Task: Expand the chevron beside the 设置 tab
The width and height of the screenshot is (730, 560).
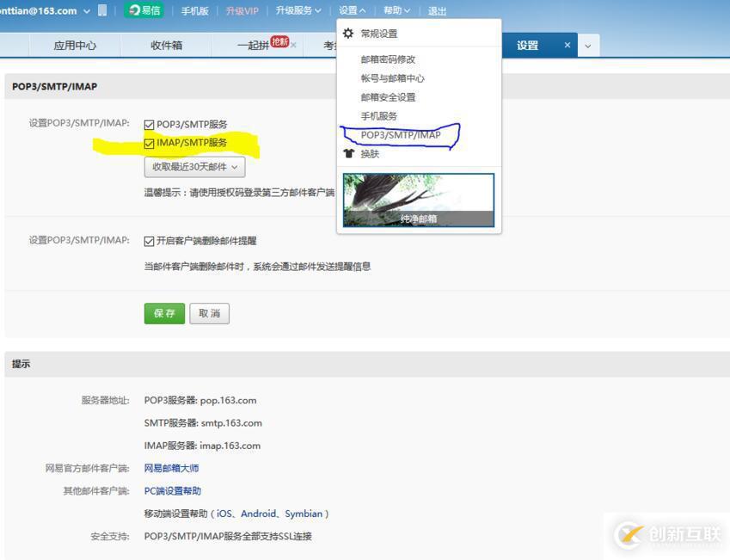Action: pos(589,44)
